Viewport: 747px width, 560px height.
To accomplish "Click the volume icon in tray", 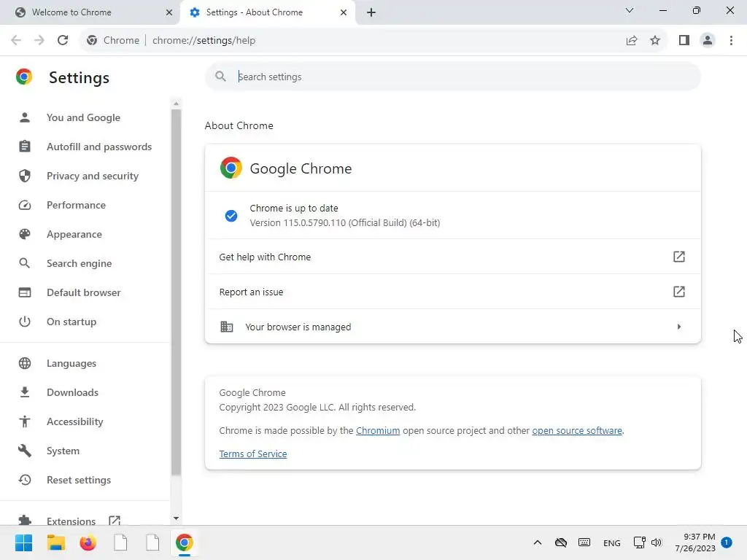I will click(x=657, y=542).
